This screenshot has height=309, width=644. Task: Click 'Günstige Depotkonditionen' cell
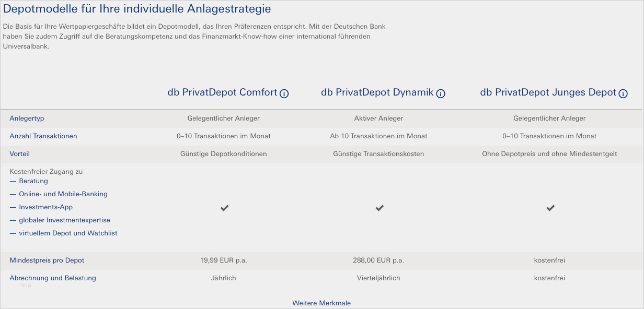tap(224, 154)
